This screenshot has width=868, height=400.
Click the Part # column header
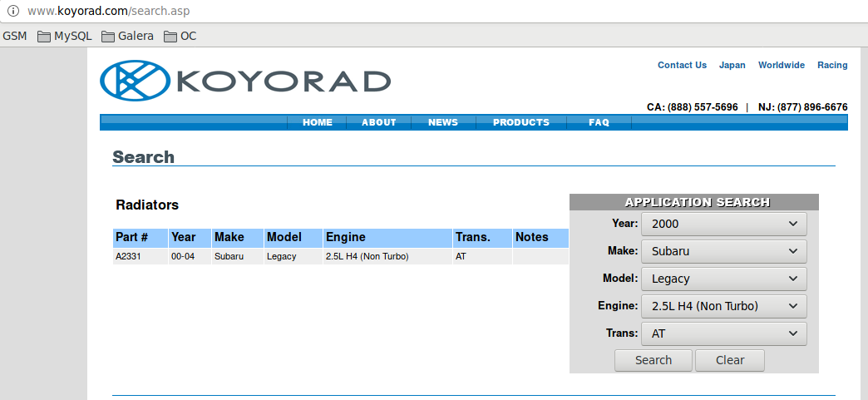(x=140, y=238)
